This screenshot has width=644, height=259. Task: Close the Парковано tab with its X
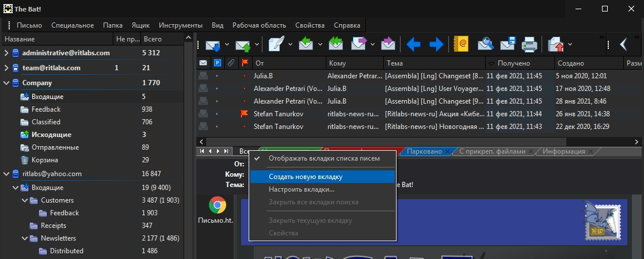pyautogui.click(x=447, y=151)
